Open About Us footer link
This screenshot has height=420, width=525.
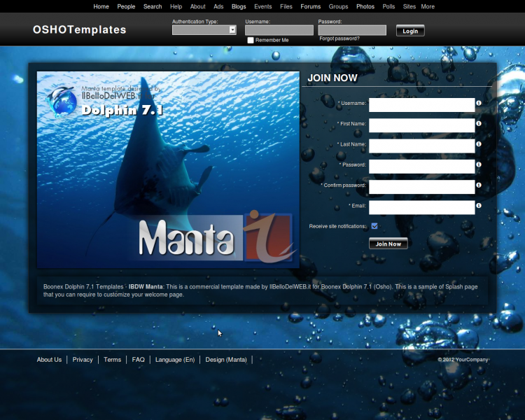click(x=49, y=359)
